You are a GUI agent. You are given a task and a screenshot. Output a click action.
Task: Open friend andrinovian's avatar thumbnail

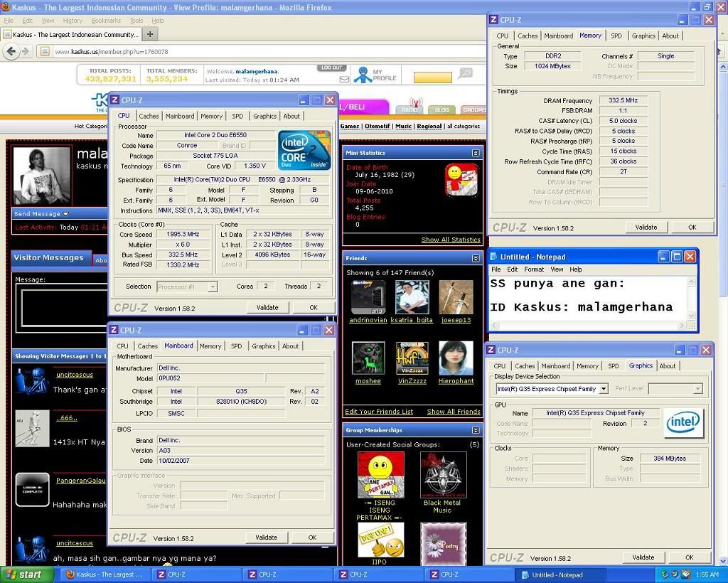pyautogui.click(x=368, y=297)
